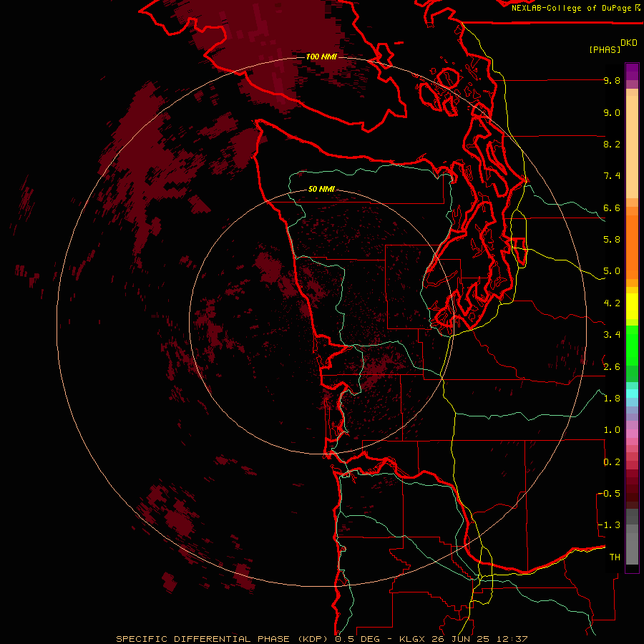Viewport: 644px width, 644px height.
Task: Click the 9.0 value on the color scale
Action: (x=612, y=112)
